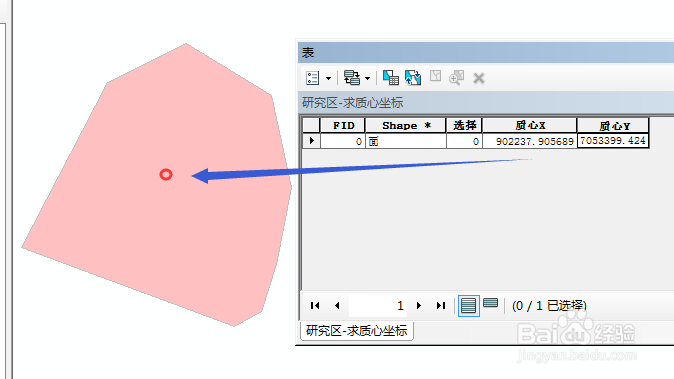Select the Shape * column header

coord(406,125)
